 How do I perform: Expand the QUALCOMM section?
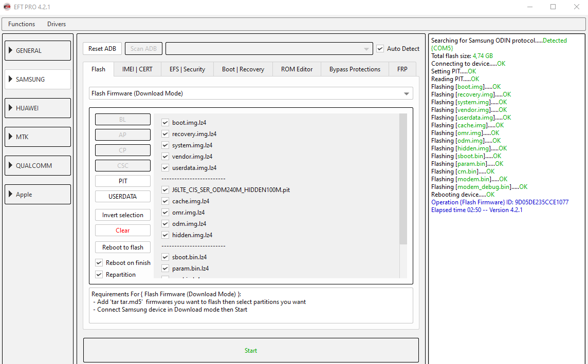coord(38,165)
